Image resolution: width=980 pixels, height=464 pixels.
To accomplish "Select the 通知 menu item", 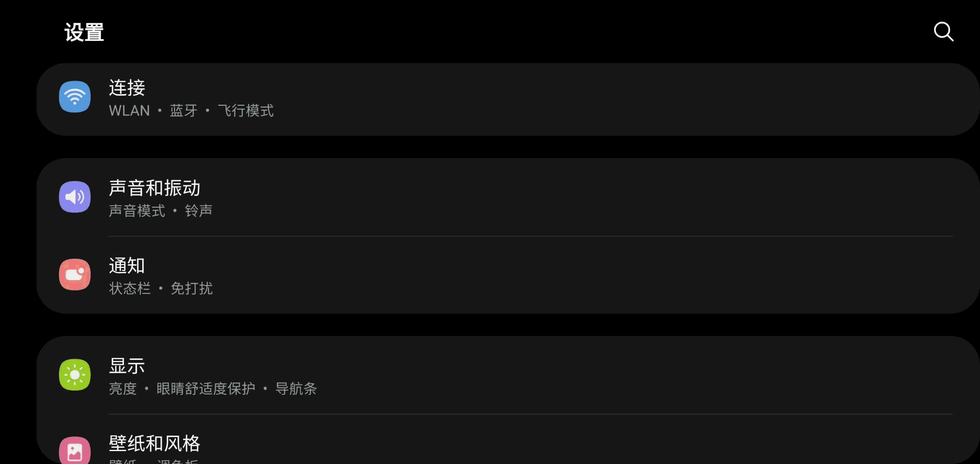I will [x=127, y=266].
